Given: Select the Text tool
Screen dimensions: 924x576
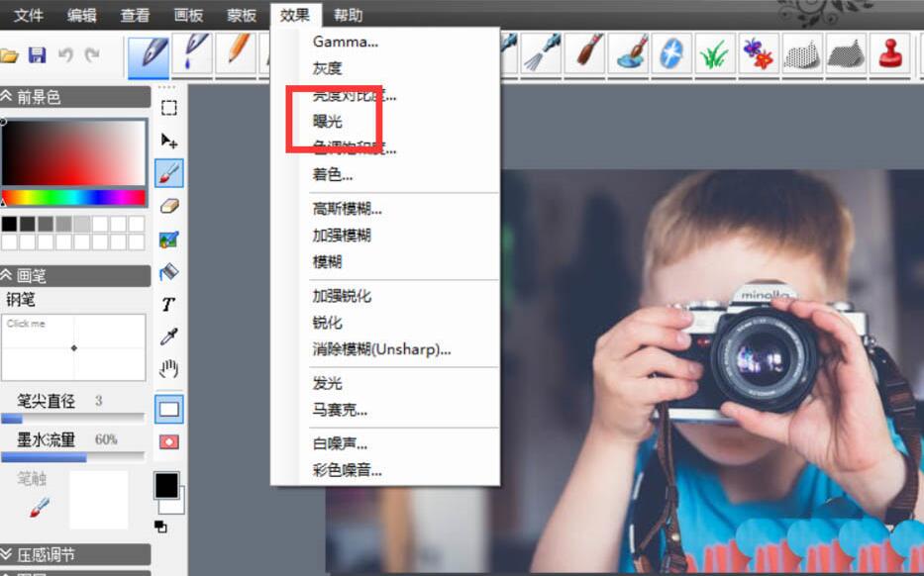Looking at the screenshot, I should 169,304.
